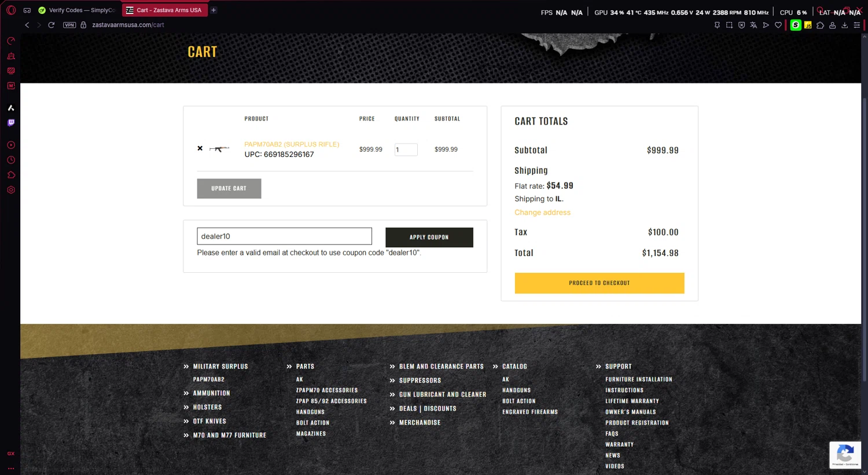
Task: Click Proceed to Checkout button
Action: pos(599,283)
